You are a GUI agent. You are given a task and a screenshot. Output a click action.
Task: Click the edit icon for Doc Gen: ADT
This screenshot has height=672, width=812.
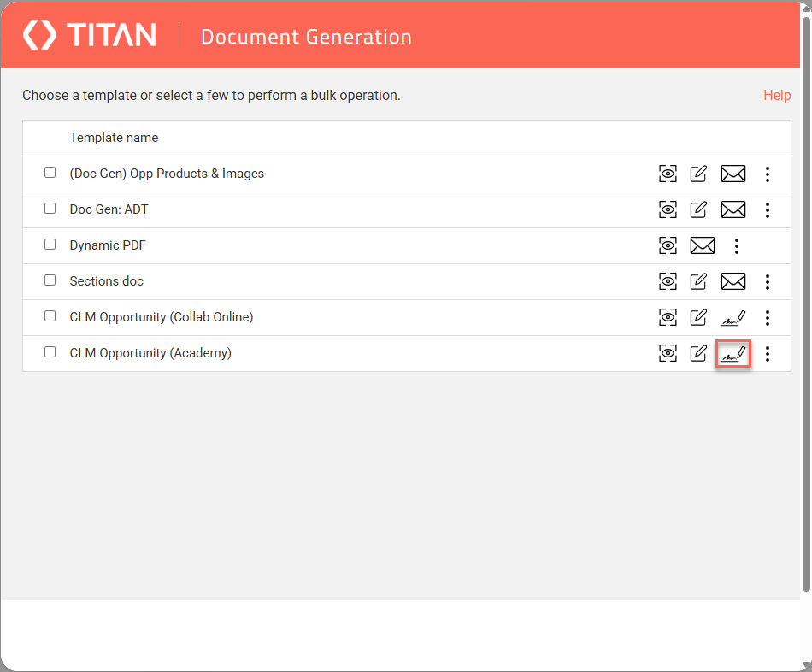pos(698,209)
